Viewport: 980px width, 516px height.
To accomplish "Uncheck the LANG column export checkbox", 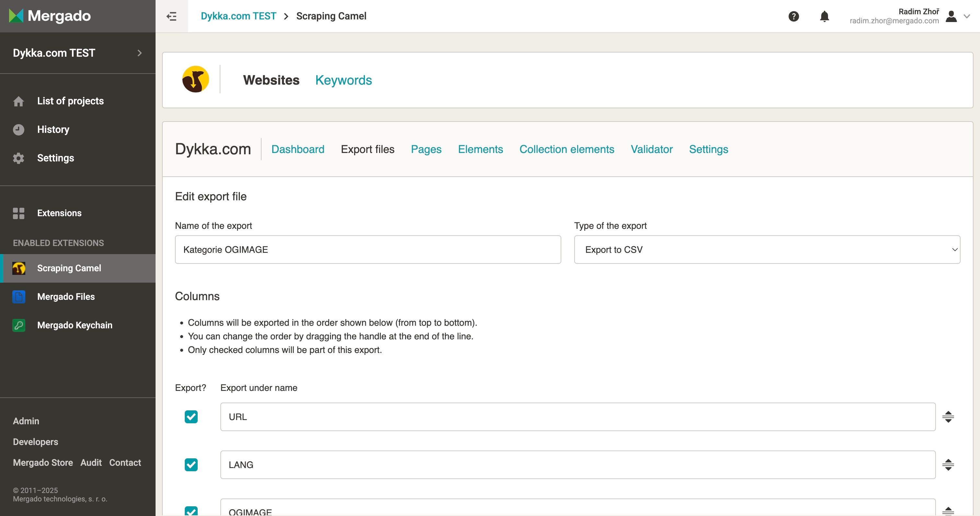I will click(x=191, y=465).
